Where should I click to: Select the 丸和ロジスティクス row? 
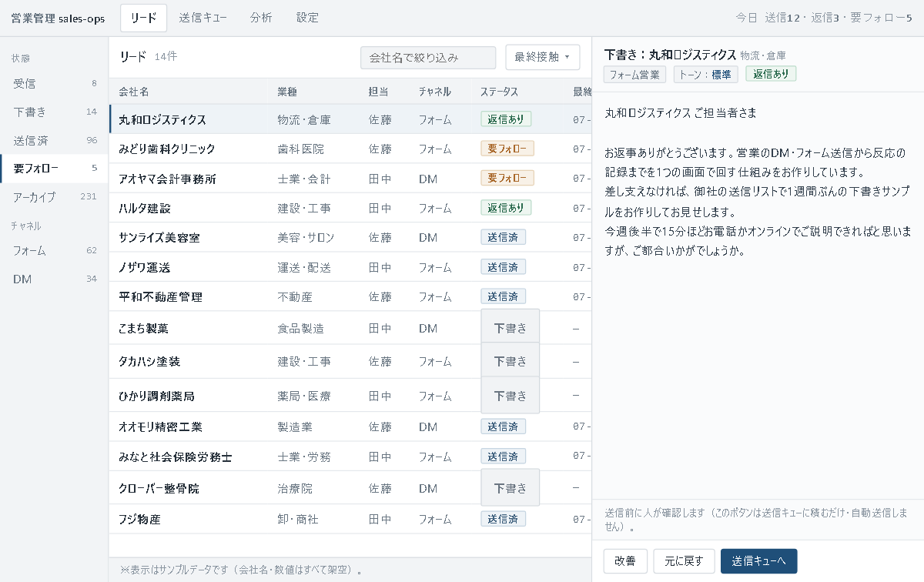click(x=350, y=119)
